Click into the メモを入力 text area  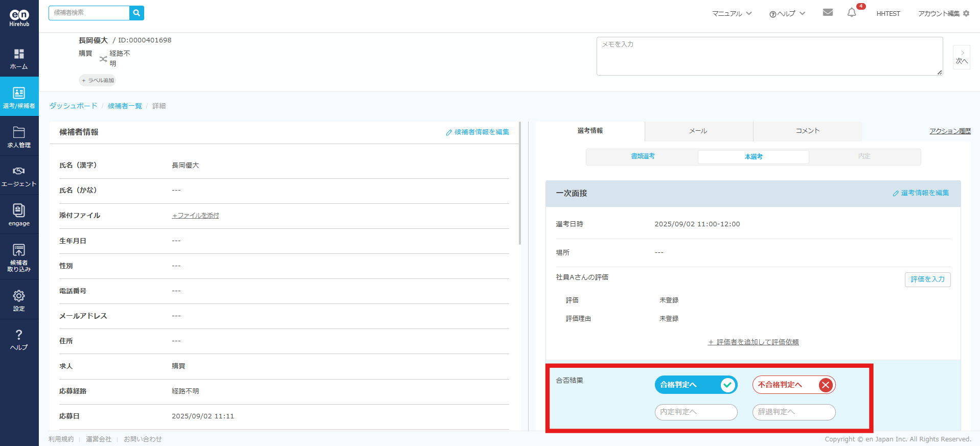pos(769,56)
